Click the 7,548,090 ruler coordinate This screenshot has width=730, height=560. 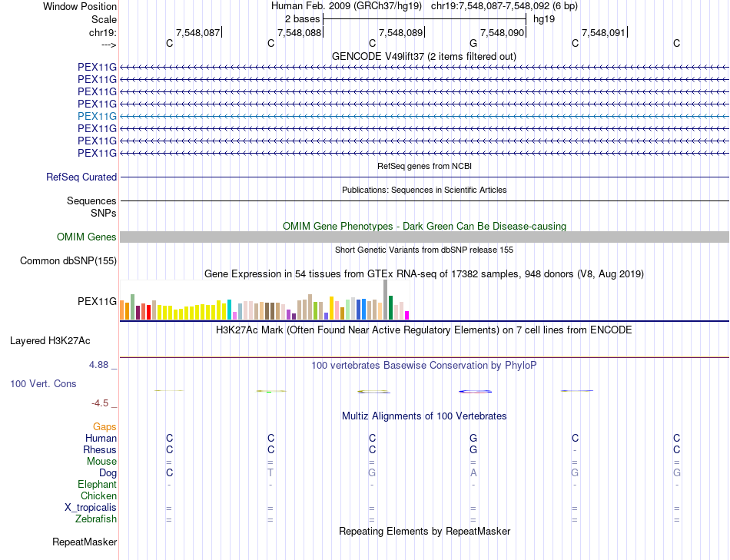503,32
